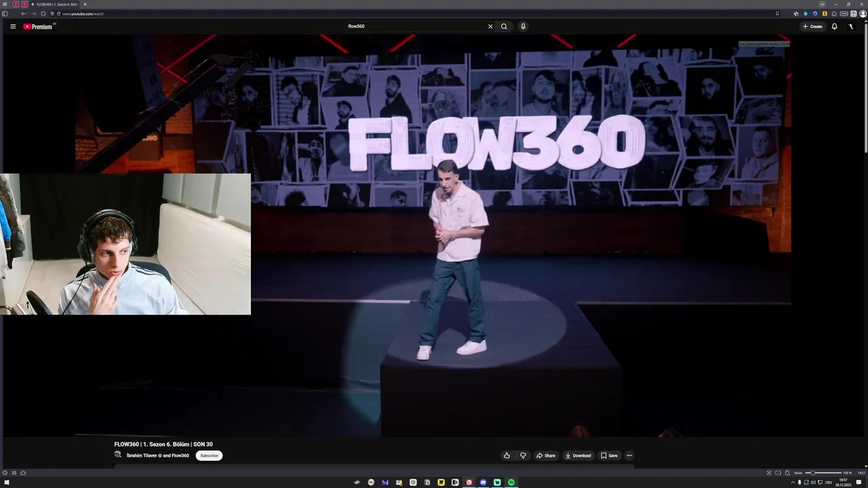Click the streamer webcam overlay
This screenshot has width=868, height=488.
(125, 244)
